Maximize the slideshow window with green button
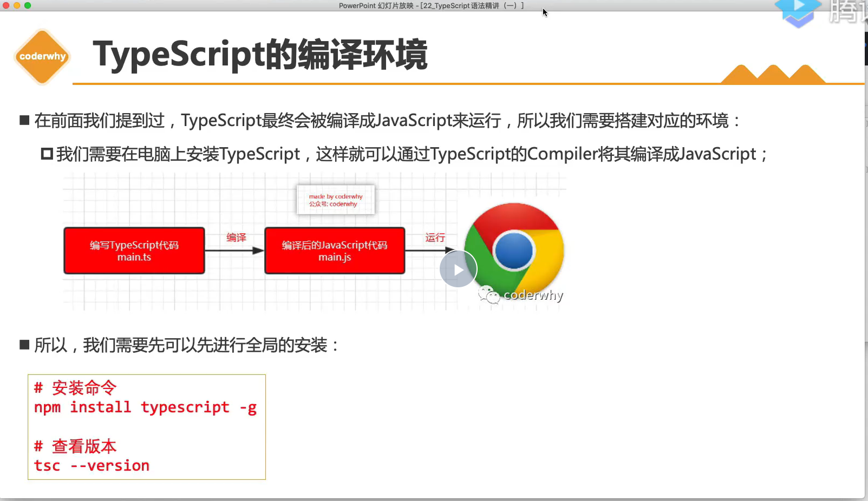 28,5
